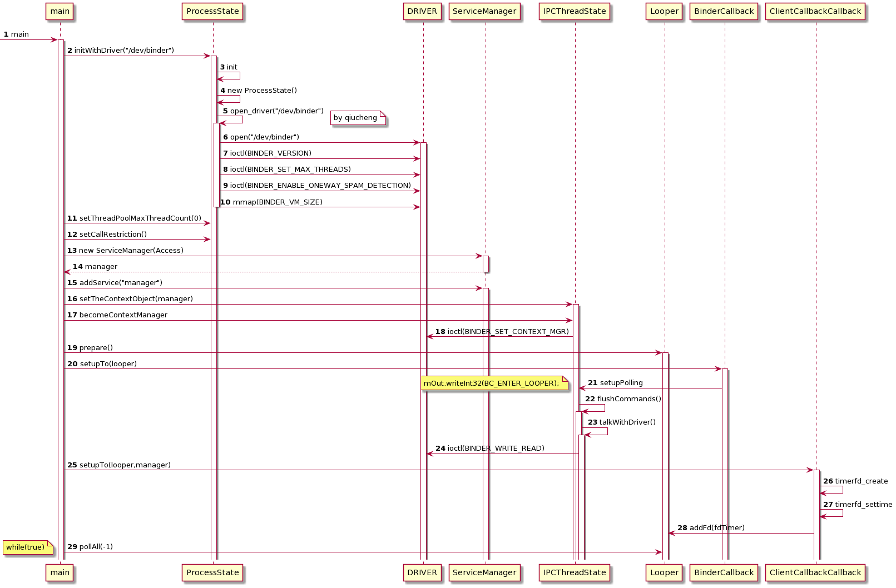The height and width of the screenshot is (588, 896).
Task: Select setThreadPoolMaxThreadCount(0) message label
Action: point(140,218)
